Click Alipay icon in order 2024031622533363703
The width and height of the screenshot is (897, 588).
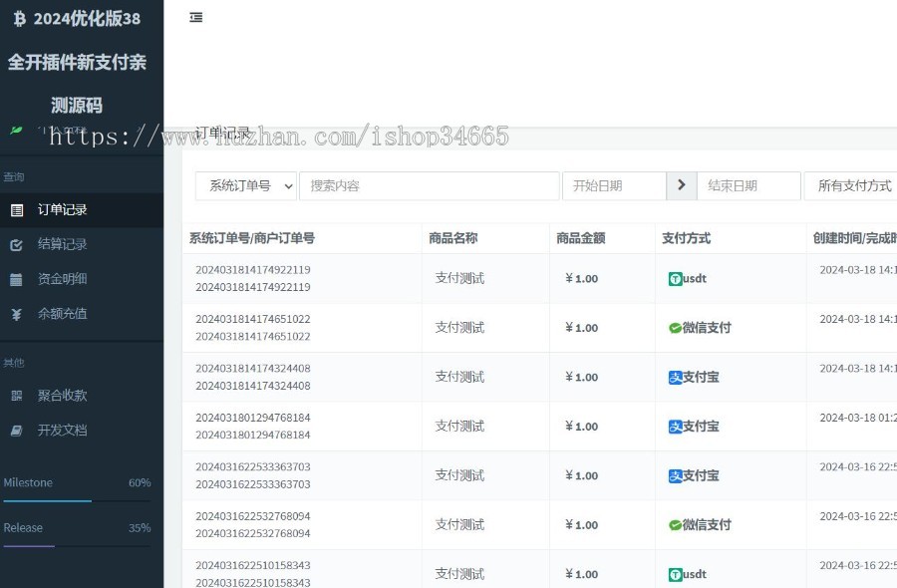[675, 476]
